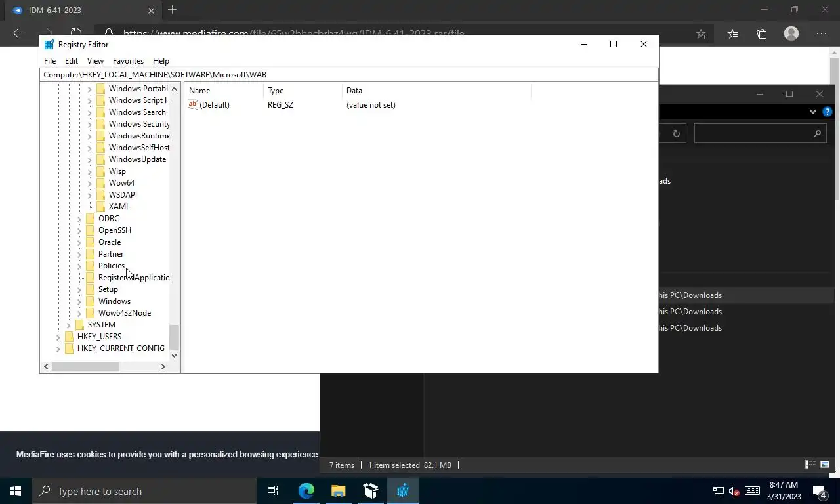Close the IDM-6.41-2023 browser tab
Viewport: 840px width, 504px height.
152,10
